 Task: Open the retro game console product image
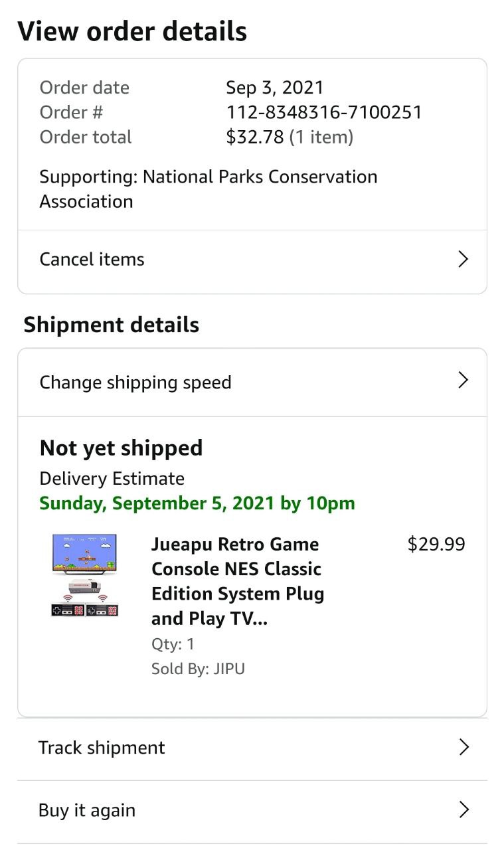(84, 576)
